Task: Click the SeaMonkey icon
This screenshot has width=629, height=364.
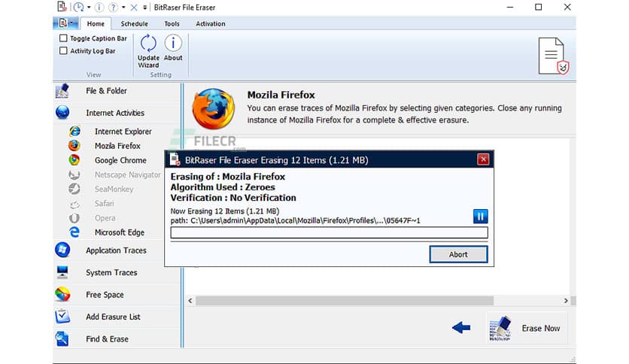Action: 74,189
